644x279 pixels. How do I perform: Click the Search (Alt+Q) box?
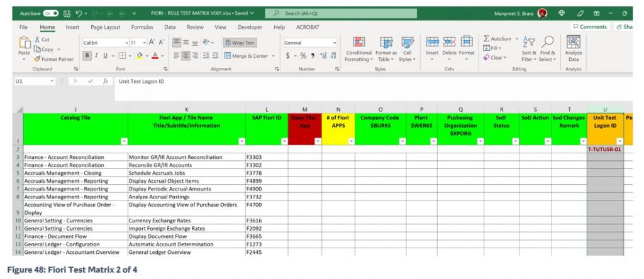(x=340, y=13)
